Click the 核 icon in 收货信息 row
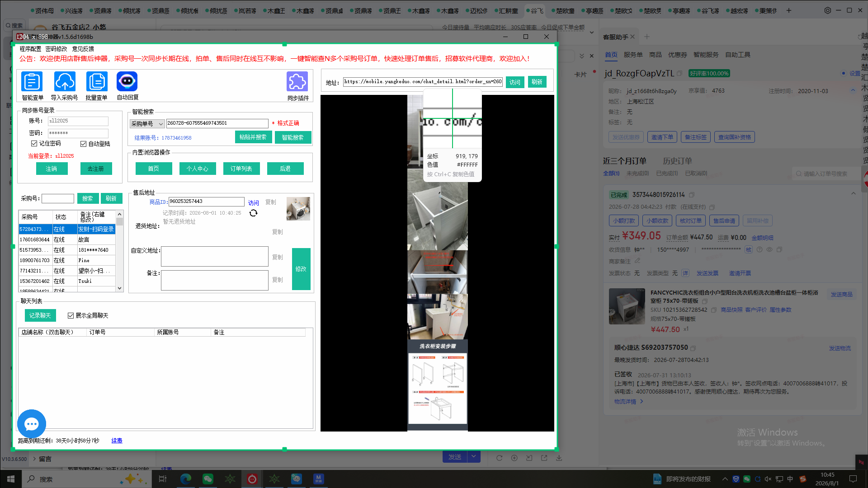Viewport: 868px width, 488px height. (x=749, y=249)
